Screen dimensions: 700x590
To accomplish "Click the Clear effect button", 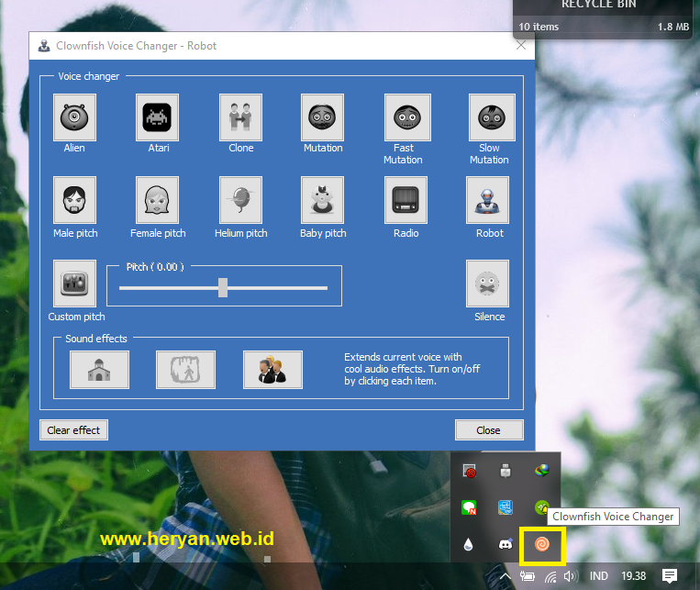I will 73,430.
